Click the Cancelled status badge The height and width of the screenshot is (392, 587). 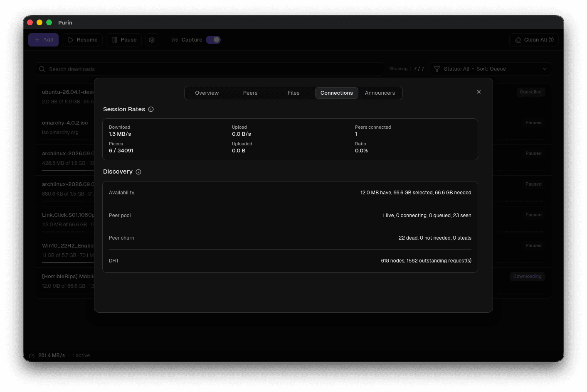click(x=530, y=92)
